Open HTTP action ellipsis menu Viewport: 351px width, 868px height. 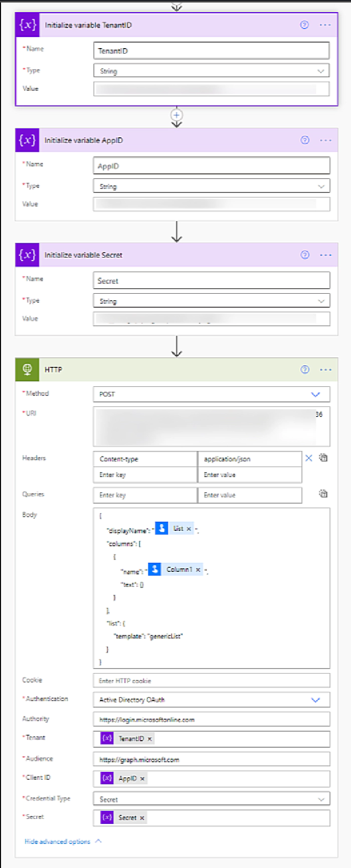pyautogui.click(x=325, y=370)
